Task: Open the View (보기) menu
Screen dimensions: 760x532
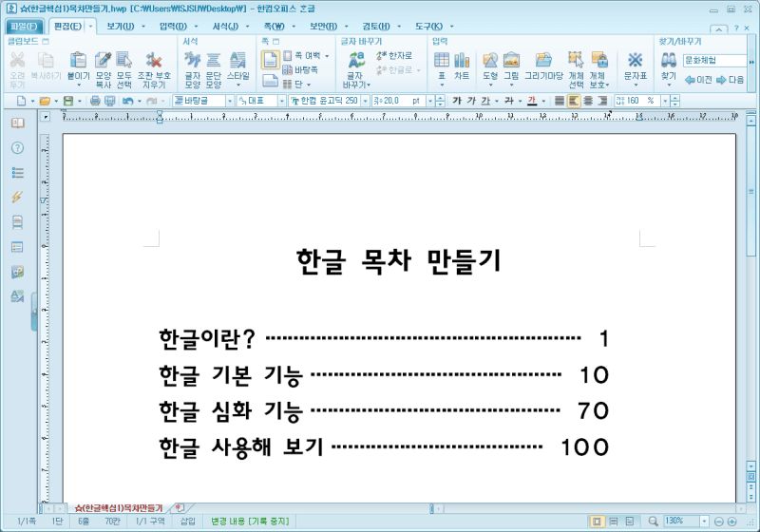Action: (x=121, y=27)
